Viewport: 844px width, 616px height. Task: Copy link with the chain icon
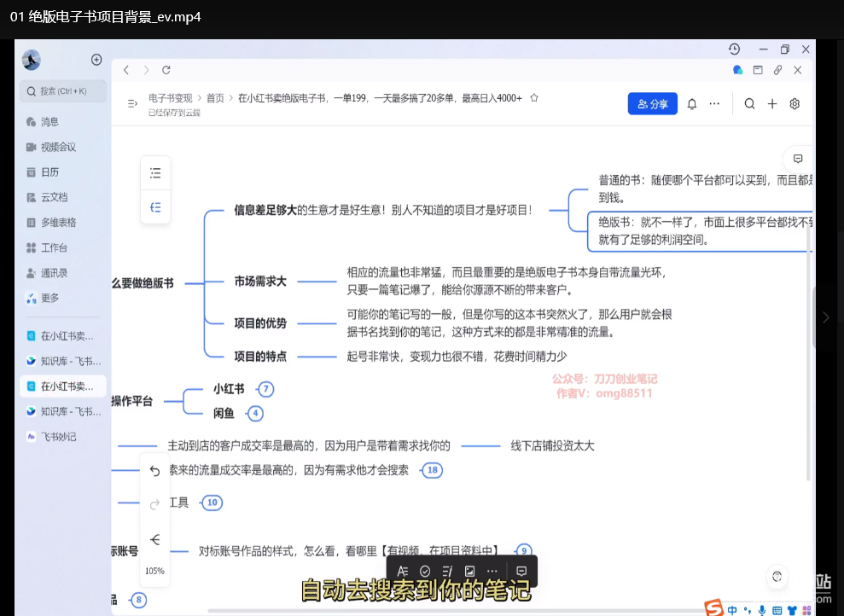click(x=777, y=70)
